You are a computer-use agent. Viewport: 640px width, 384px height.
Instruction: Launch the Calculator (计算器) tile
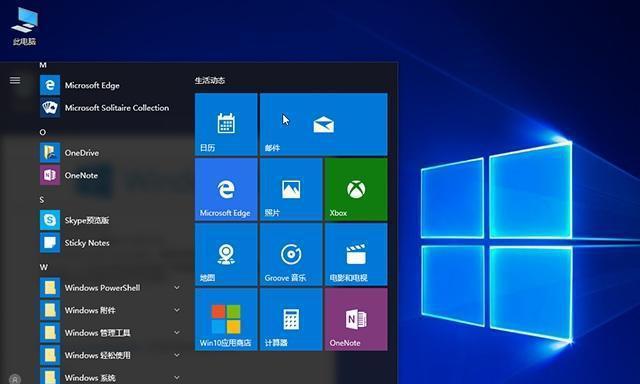pyautogui.click(x=291, y=319)
